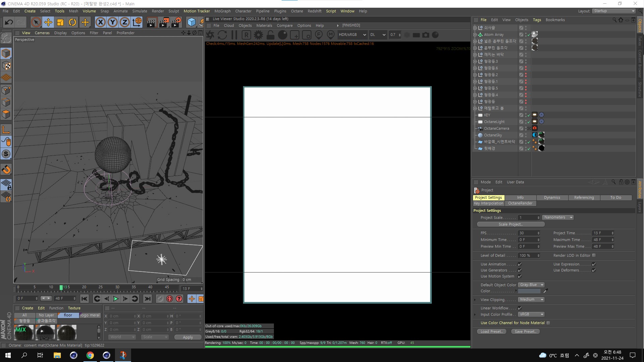Activate the Move tool in the toolbar
Screen dimensions: 644x362
click(x=48, y=22)
